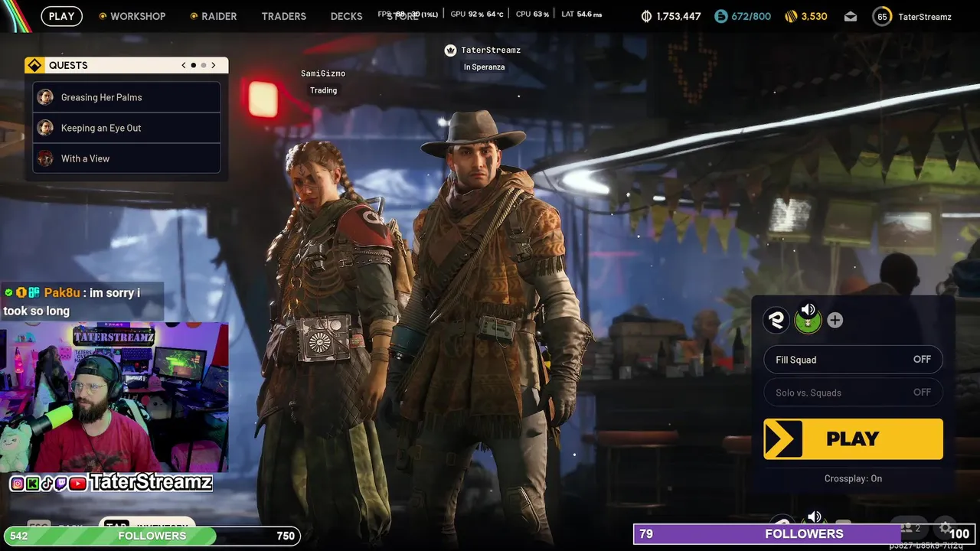Click the Twitch icon in stream overlay
This screenshot has width=980, height=551.
[x=60, y=484]
